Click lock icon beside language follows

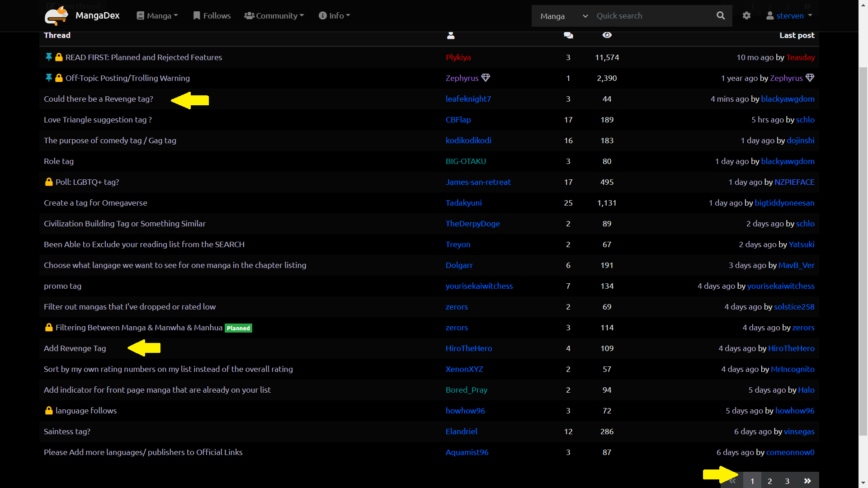pyautogui.click(x=49, y=411)
